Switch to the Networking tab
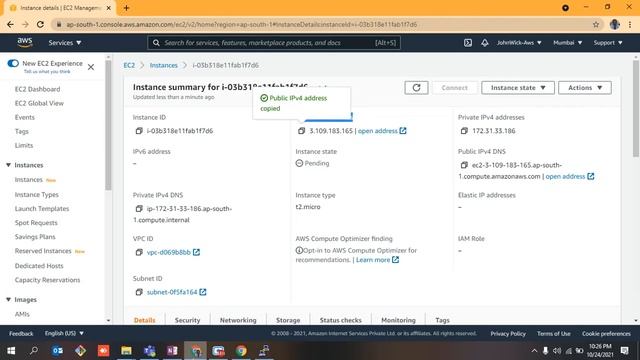Image resolution: width=640 pixels, height=360 pixels. pos(238,320)
